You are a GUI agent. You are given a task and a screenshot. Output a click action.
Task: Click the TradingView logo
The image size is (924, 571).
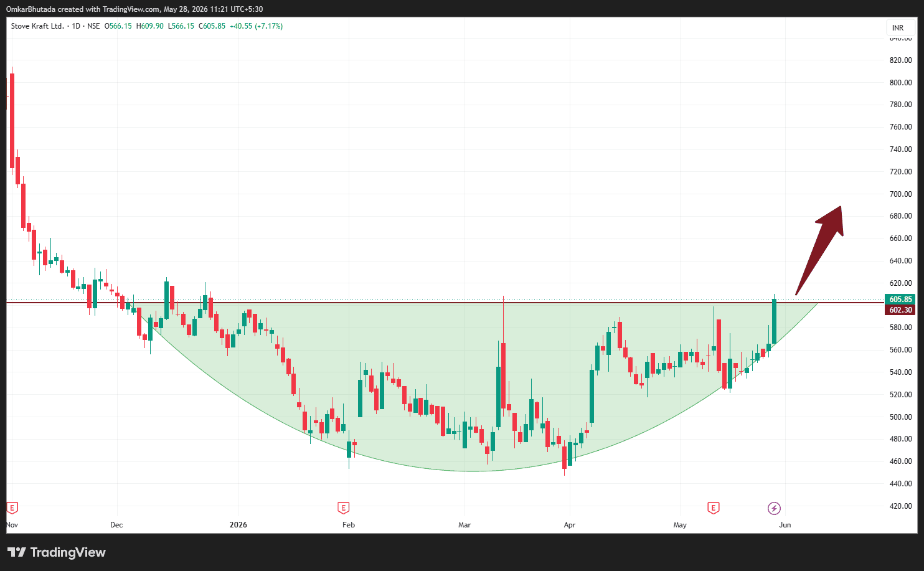(57, 552)
